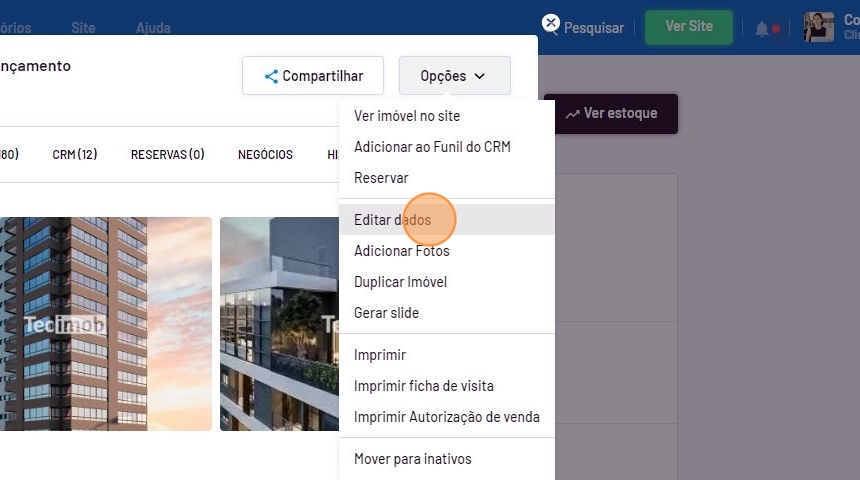
Task: Select Editar dados from menu
Action: (393, 220)
